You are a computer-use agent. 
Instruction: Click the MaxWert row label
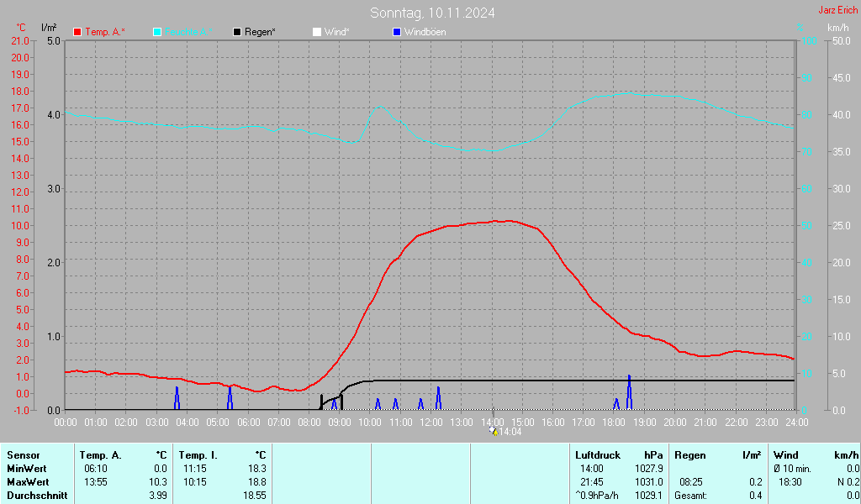coord(26,481)
